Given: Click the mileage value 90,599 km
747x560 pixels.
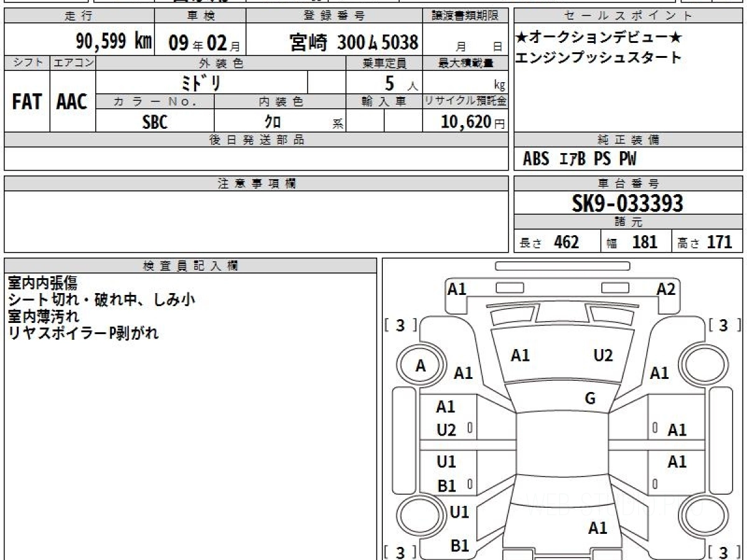Looking at the screenshot, I should (x=114, y=42).
